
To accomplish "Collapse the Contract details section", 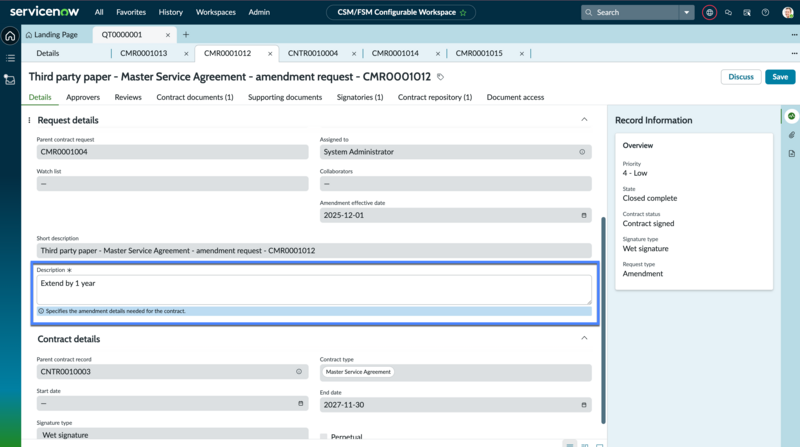I will pyautogui.click(x=584, y=338).
